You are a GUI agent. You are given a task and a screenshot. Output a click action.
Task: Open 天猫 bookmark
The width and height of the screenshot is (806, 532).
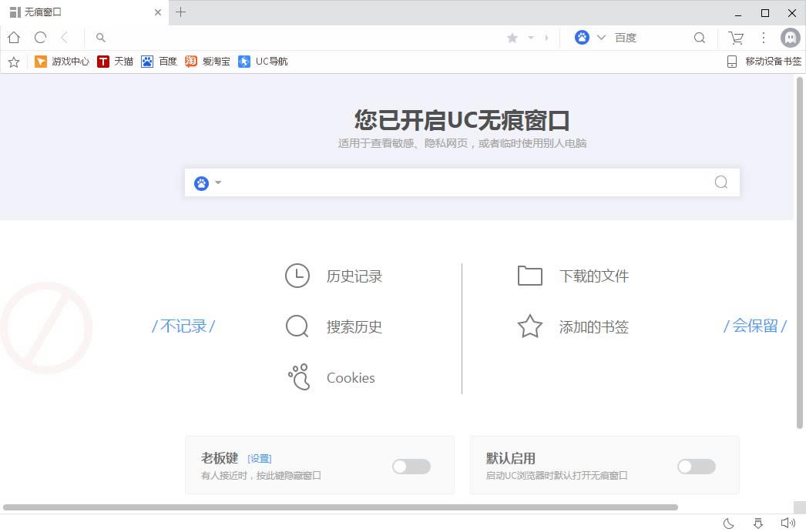(116, 62)
